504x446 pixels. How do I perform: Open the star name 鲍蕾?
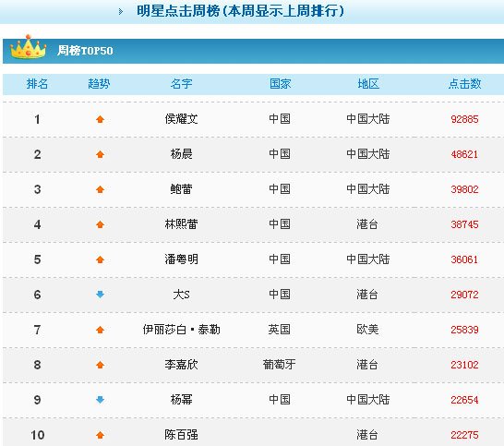(181, 189)
